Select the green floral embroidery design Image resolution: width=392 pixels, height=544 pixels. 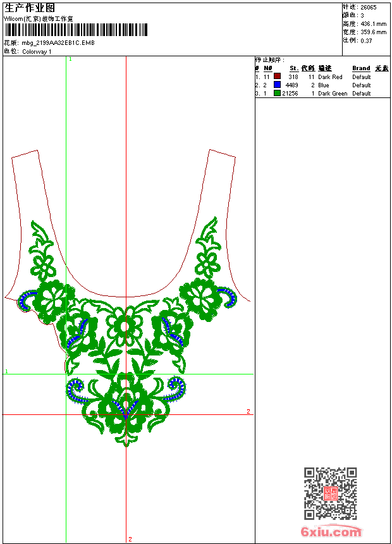[x=128, y=332]
